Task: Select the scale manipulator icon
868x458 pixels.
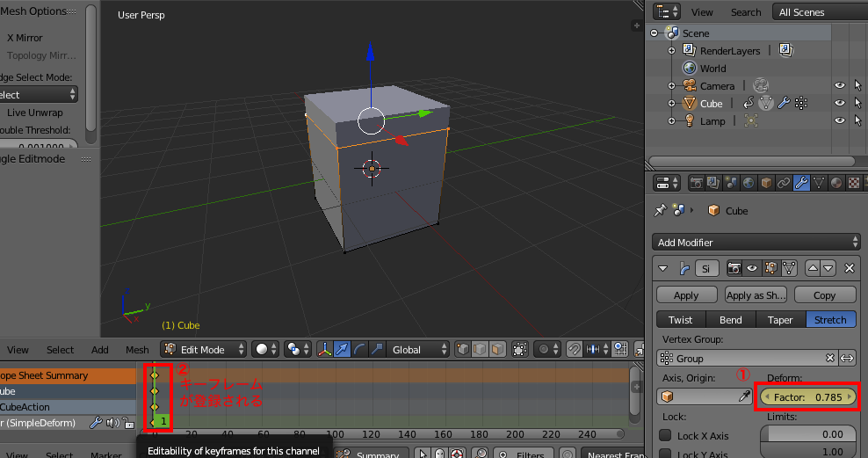Action: tap(377, 350)
